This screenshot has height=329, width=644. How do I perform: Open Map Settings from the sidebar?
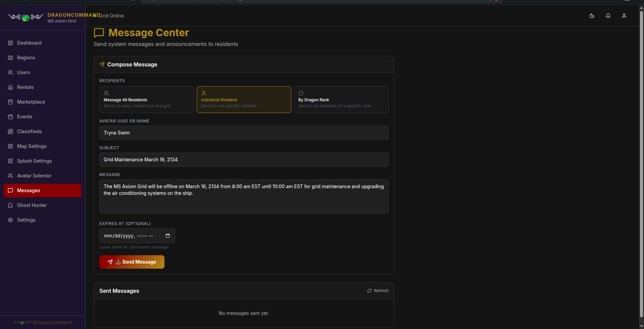click(42, 146)
